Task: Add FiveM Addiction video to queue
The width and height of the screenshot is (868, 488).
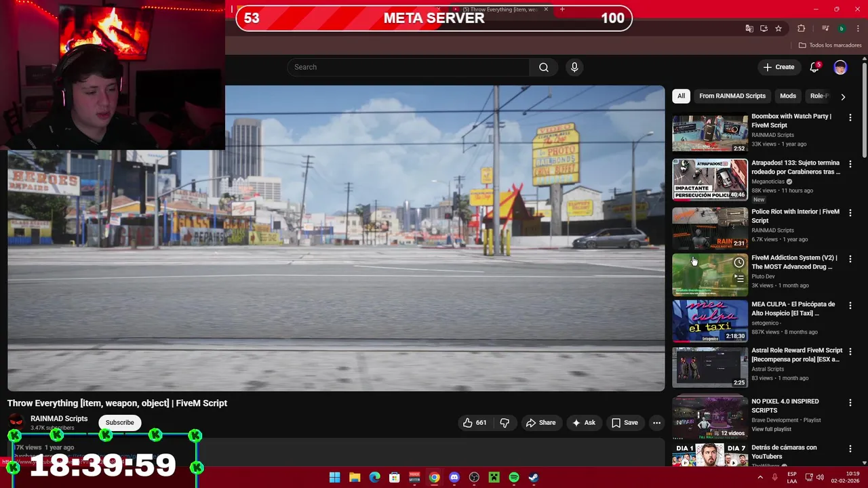Action: [x=739, y=278]
